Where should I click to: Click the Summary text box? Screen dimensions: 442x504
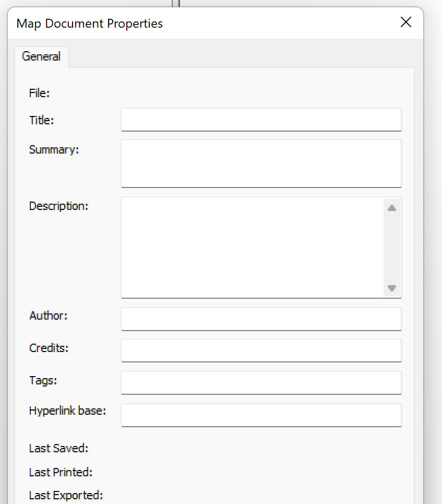[261, 163]
